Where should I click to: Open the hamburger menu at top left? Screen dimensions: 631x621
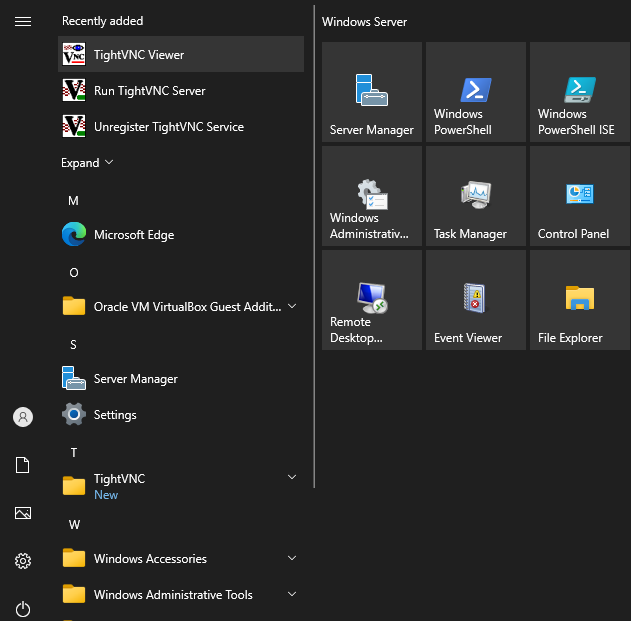(23, 21)
